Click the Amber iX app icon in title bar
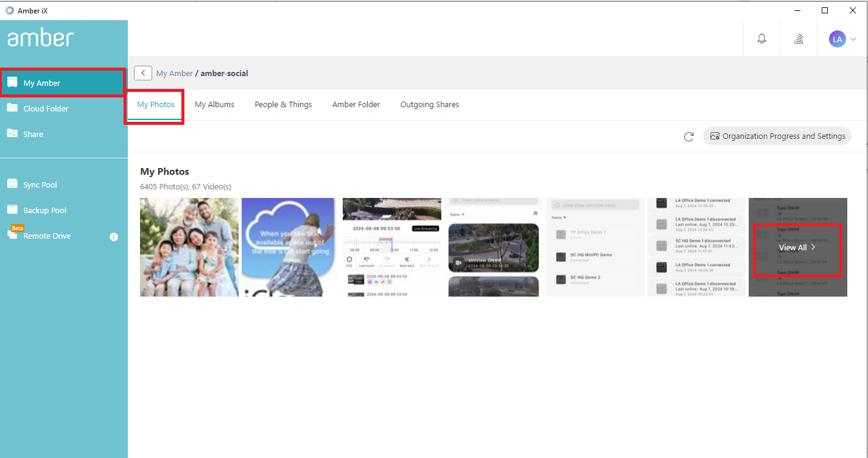The width and height of the screenshot is (868, 458). click(10, 10)
